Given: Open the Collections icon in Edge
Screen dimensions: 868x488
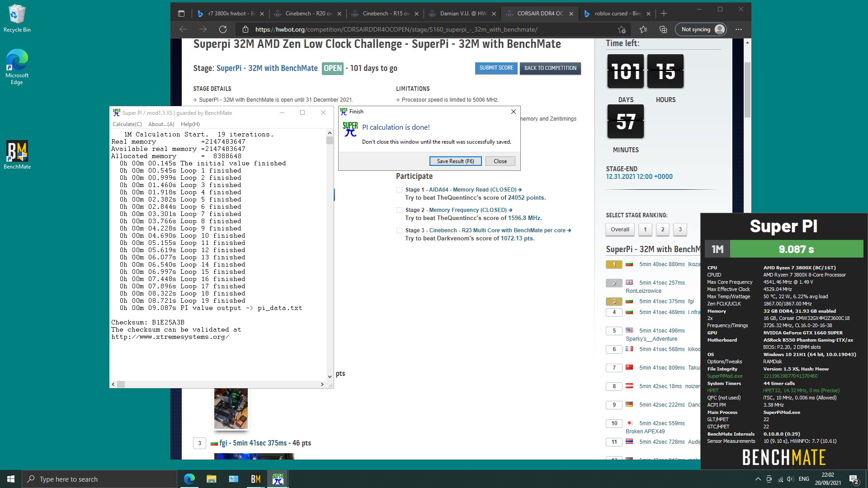Looking at the screenshot, I should click(663, 29).
